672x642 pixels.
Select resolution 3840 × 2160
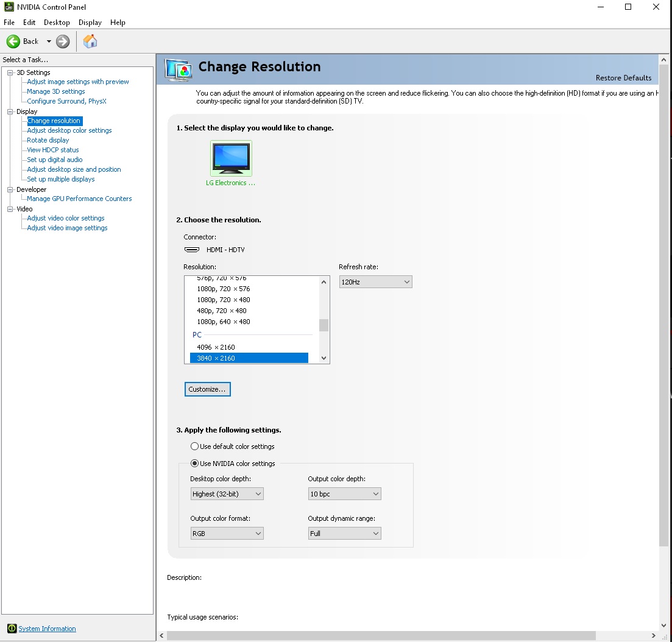[x=249, y=358]
